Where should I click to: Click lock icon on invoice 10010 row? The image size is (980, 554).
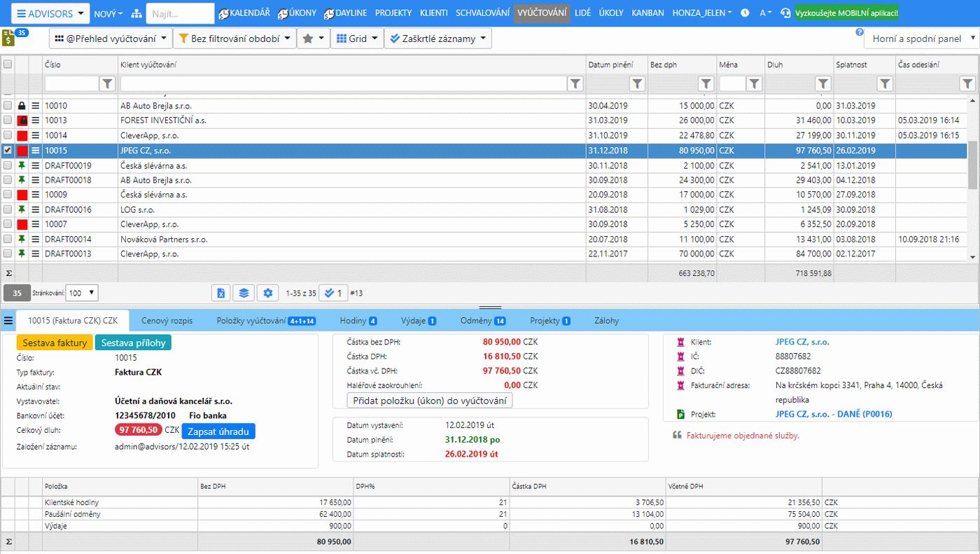coord(22,106)
